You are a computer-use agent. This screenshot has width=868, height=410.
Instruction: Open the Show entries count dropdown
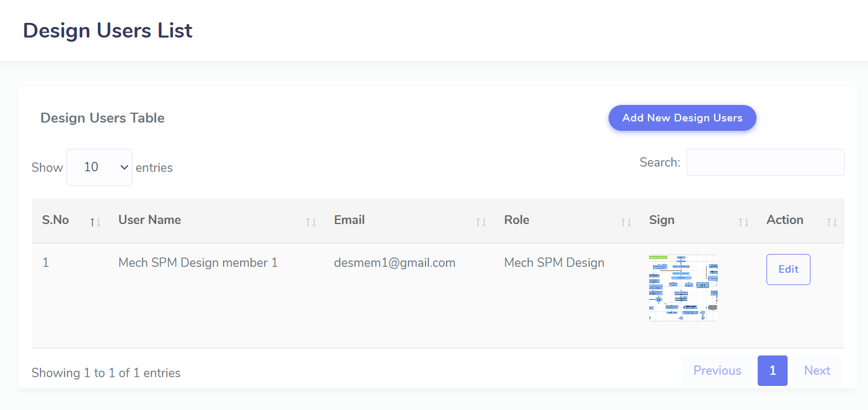point(99,167)
